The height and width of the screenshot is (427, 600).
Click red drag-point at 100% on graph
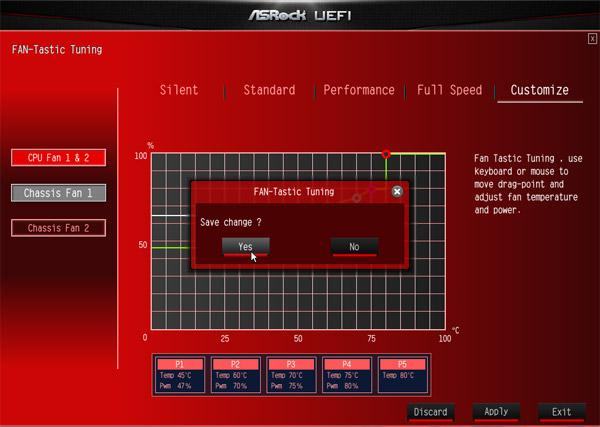tap(386, 154)
